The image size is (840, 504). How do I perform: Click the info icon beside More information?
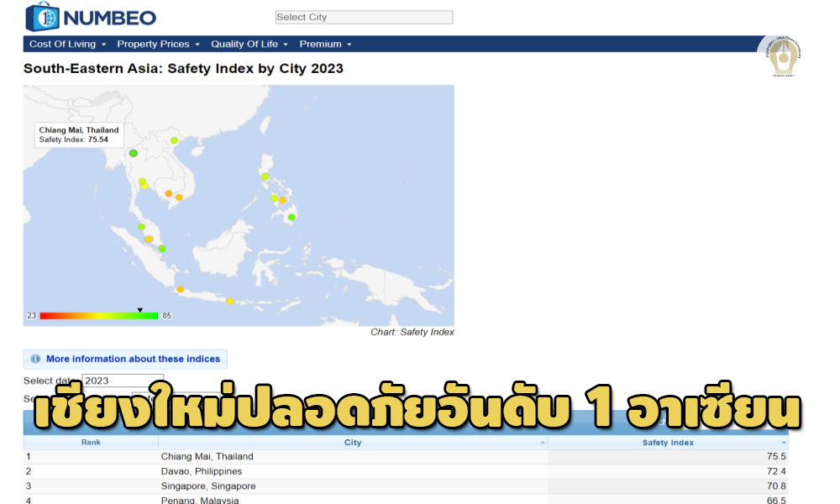tap(35, 359)
